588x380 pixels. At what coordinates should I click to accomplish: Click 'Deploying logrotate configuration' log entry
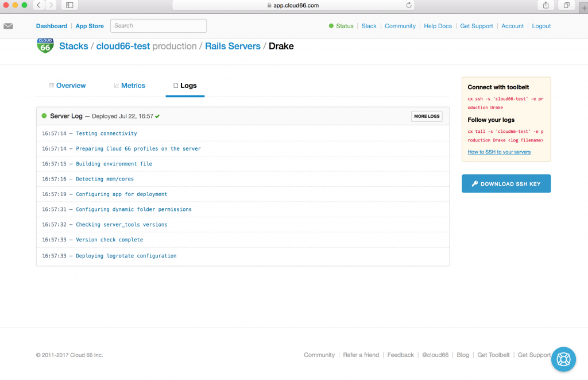126,256
